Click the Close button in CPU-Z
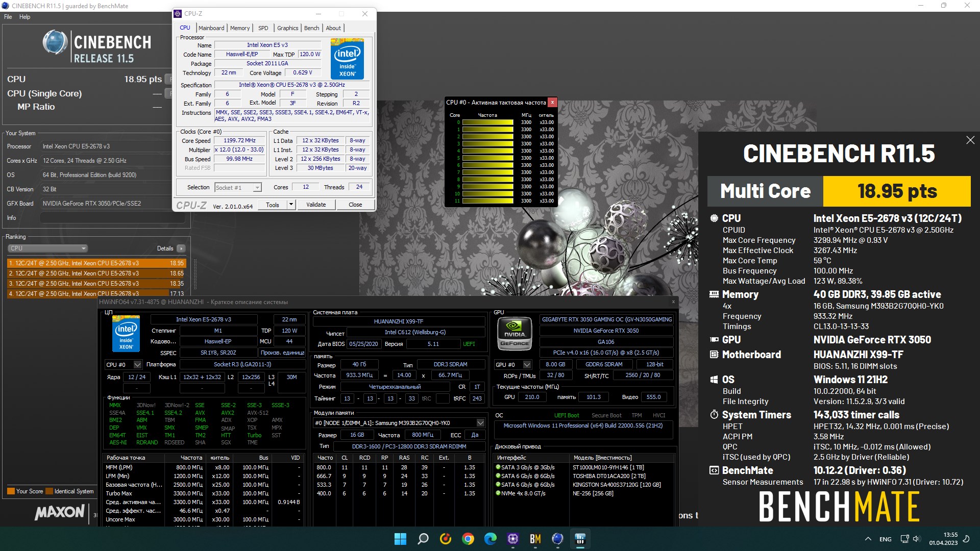 click(x=355, y=205)
